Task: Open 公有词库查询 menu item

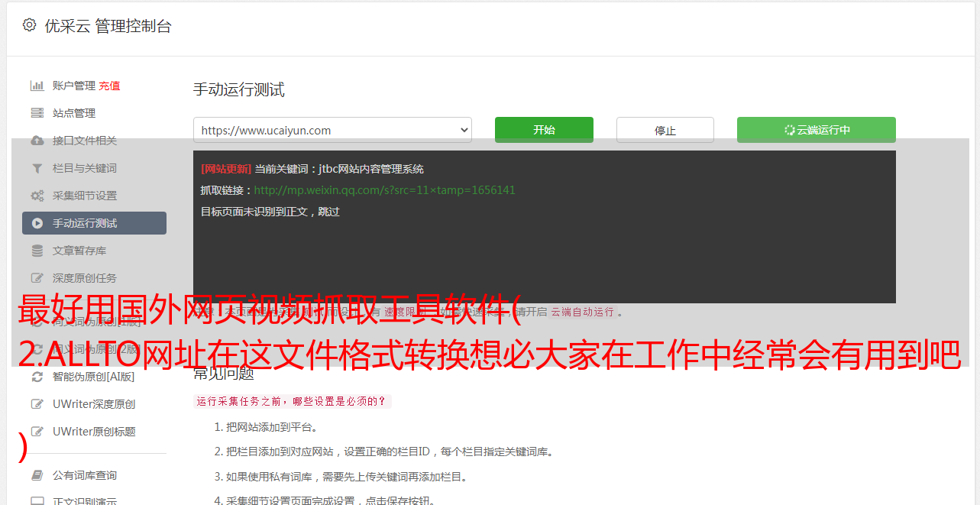Action: tap(85, 475)
